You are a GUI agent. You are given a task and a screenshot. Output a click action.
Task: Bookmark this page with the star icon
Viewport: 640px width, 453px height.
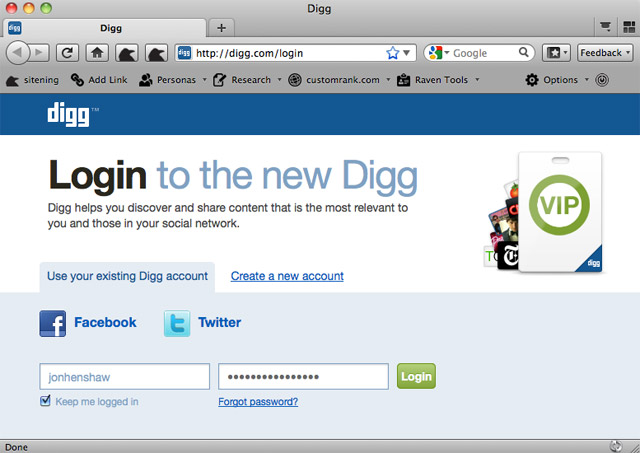point(392,53)
